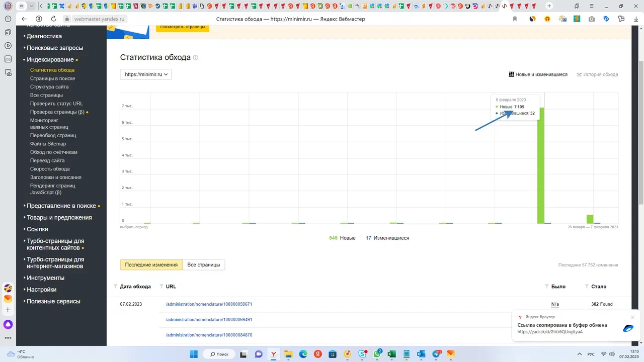Open the Excel taskbar icon

391,354
